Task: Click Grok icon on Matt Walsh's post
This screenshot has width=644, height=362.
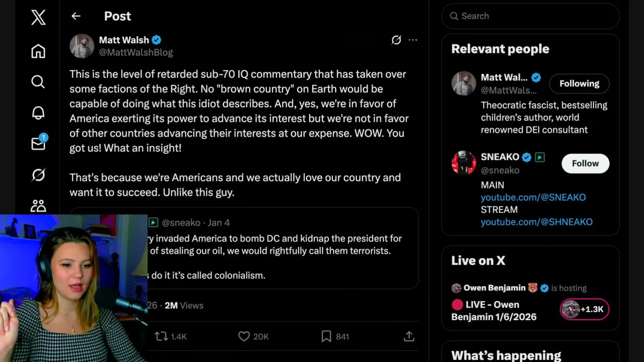Action: point(396,40)
